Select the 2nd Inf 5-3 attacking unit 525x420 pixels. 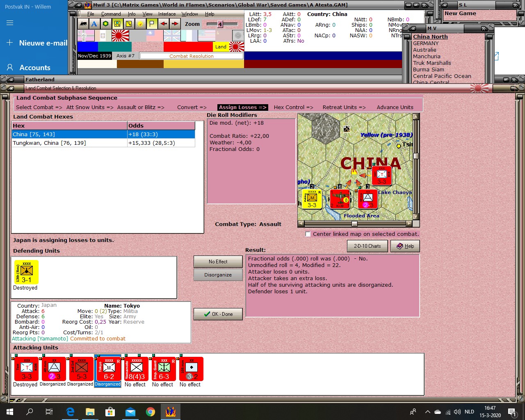(x=81, y=369)
